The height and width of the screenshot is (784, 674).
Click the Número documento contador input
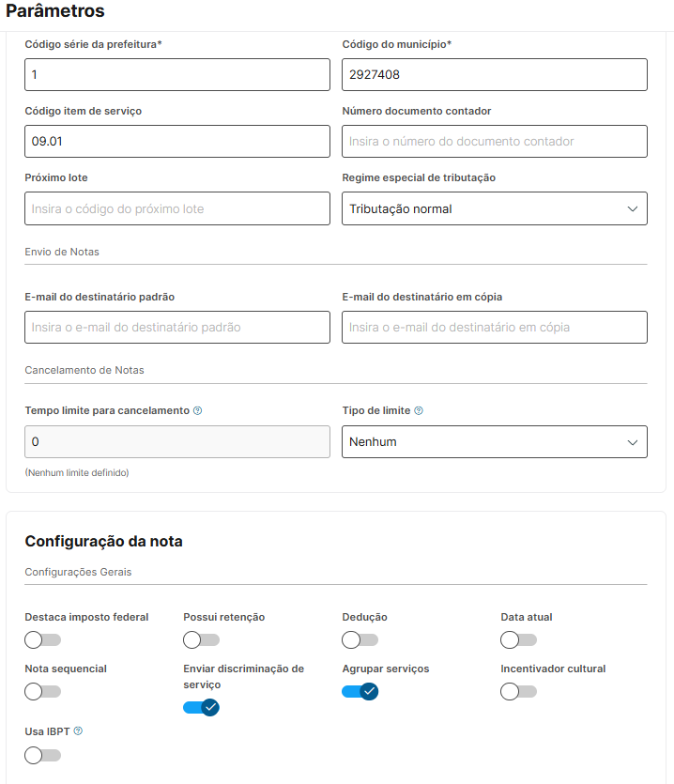coord(494,142)
